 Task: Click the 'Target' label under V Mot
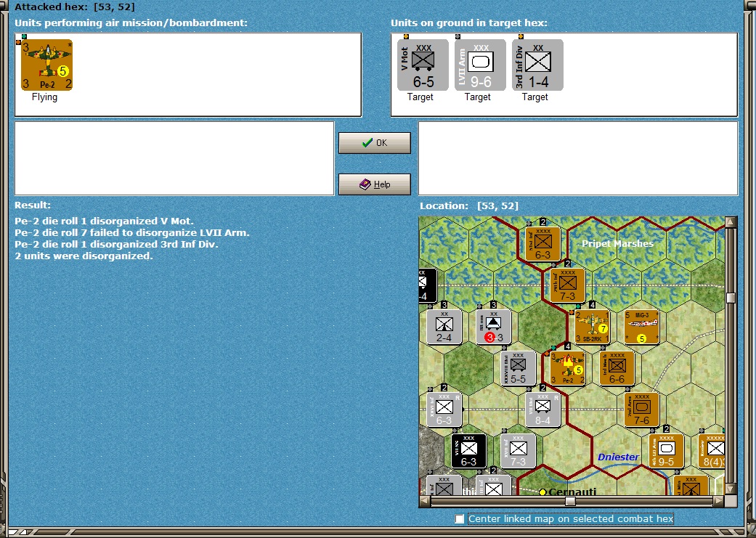click(420, 97)
